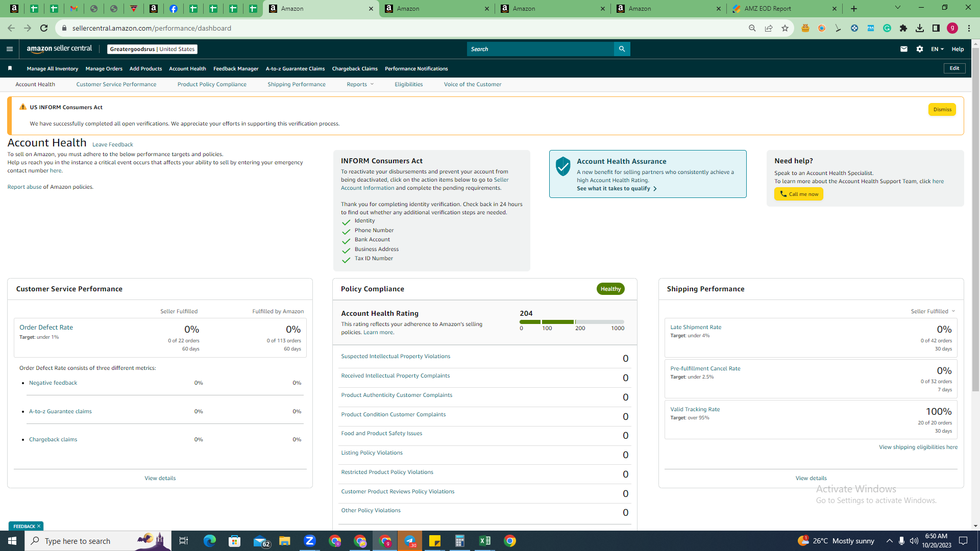Click the share page icon in address bar
Image resolution: width=980 pixels, height=551 pixels.
click(769, 28)
